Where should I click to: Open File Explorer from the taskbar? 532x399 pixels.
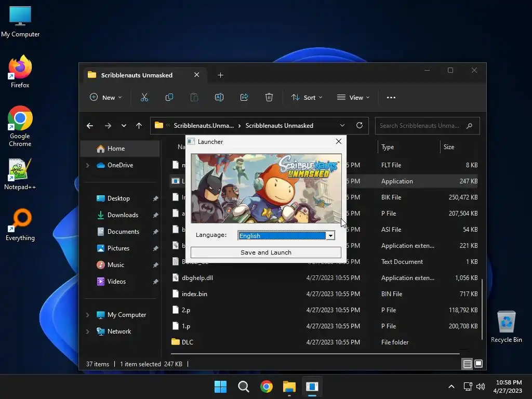[289, 387]
